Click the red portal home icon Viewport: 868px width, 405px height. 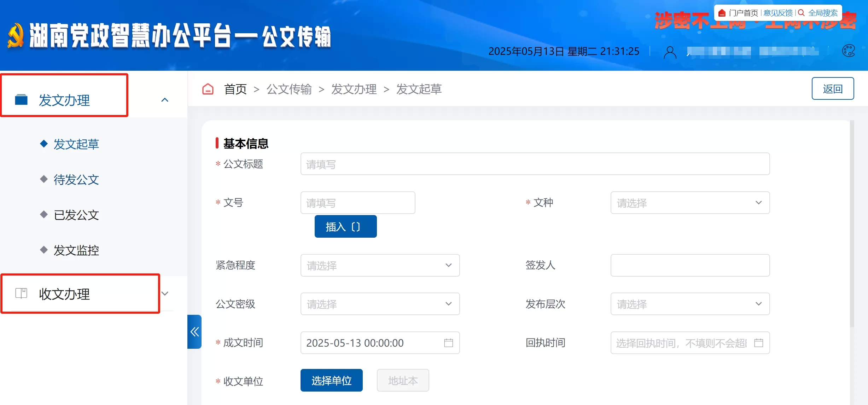click(x=722, y=13)
